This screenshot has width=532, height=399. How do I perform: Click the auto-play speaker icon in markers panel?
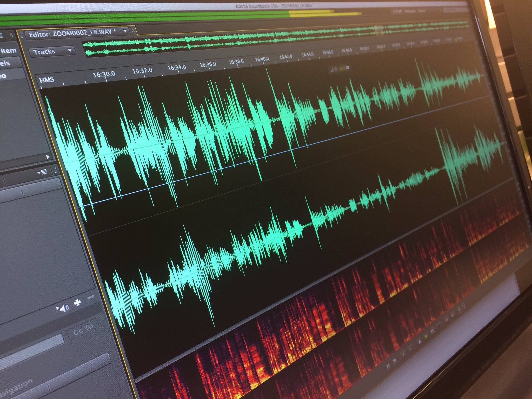[63, 308]
